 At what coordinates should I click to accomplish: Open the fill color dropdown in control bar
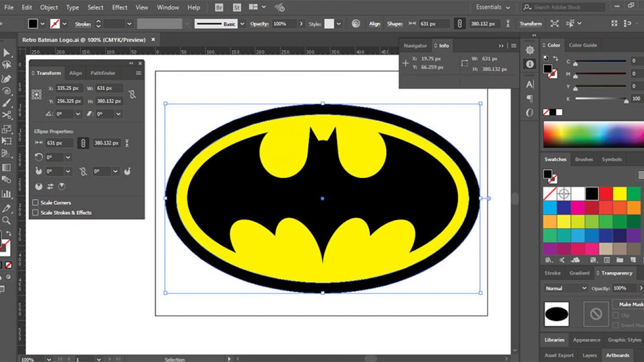(43, 24)
